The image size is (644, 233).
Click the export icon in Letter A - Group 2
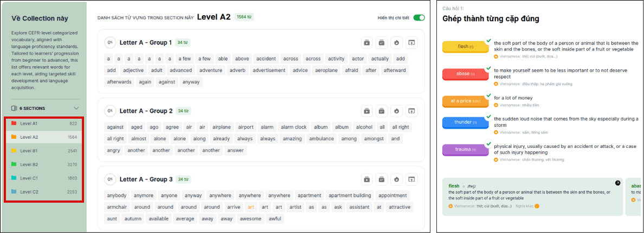pos(411,111)
